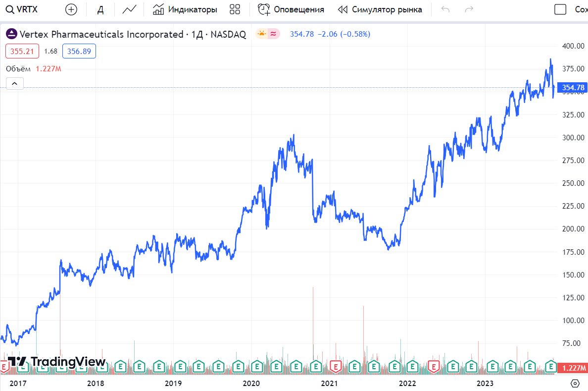This screenshot has width=588, height=391.
Task: Click the 250.00 price scale label
Action: pos(573,183)
